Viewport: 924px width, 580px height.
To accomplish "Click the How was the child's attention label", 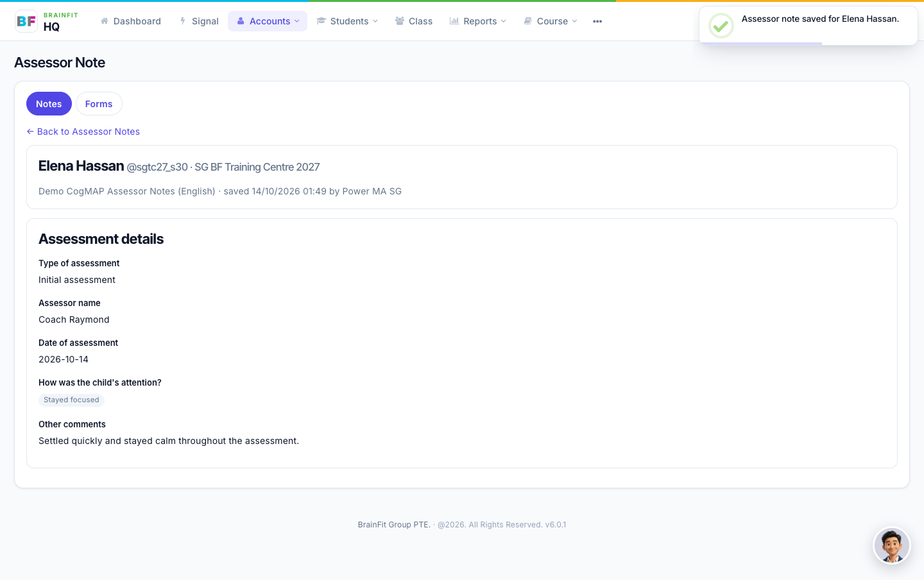I will [x=100, y=382].
